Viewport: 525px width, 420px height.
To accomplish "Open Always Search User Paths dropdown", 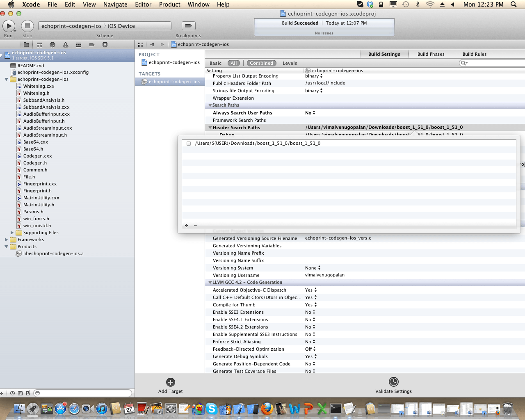I will 310,113.
